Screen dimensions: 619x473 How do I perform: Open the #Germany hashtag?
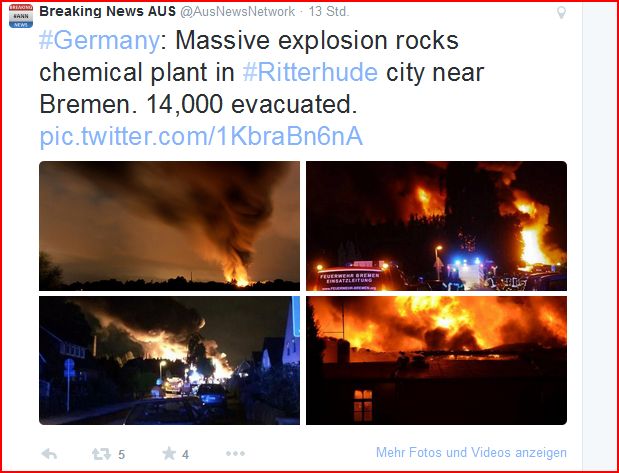(99, 41)
